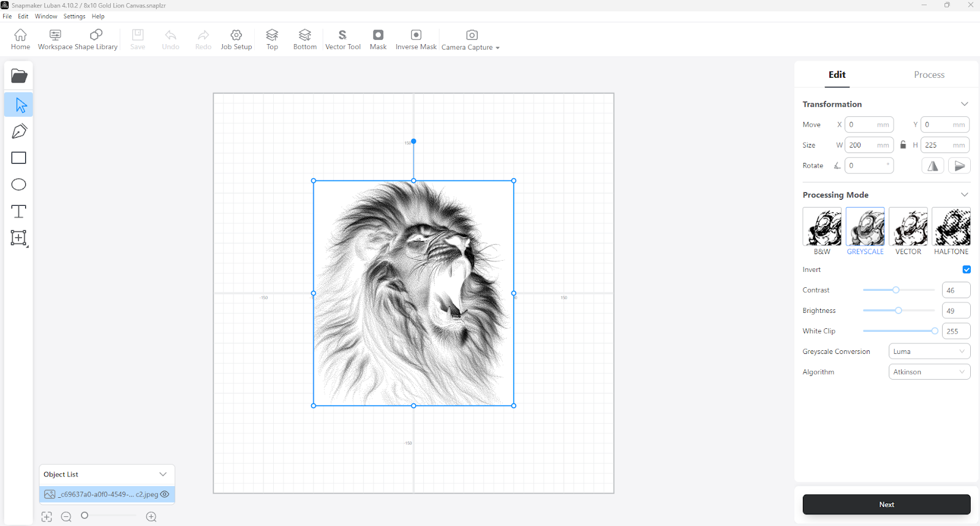Open the Window menu
Image resolution: width=980 pixels, height=526 pixels.
pos(46,17)
